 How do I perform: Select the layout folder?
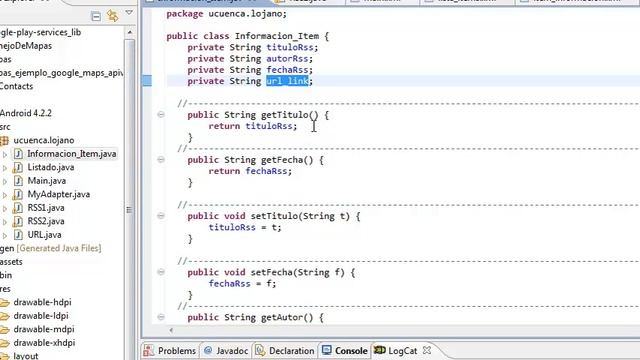point(26,356)
